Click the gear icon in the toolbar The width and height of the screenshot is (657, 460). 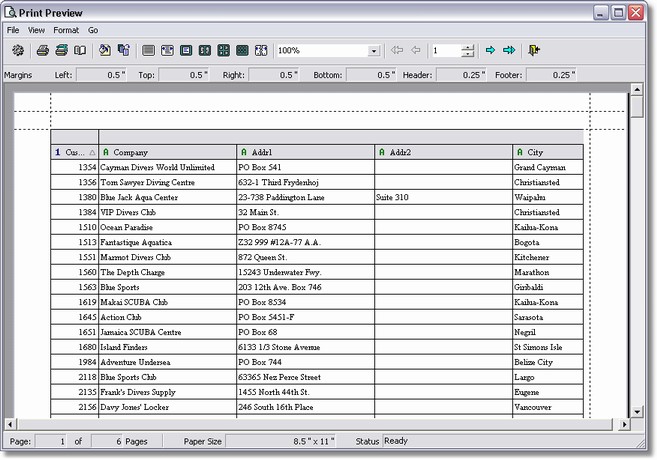[17, 50]
